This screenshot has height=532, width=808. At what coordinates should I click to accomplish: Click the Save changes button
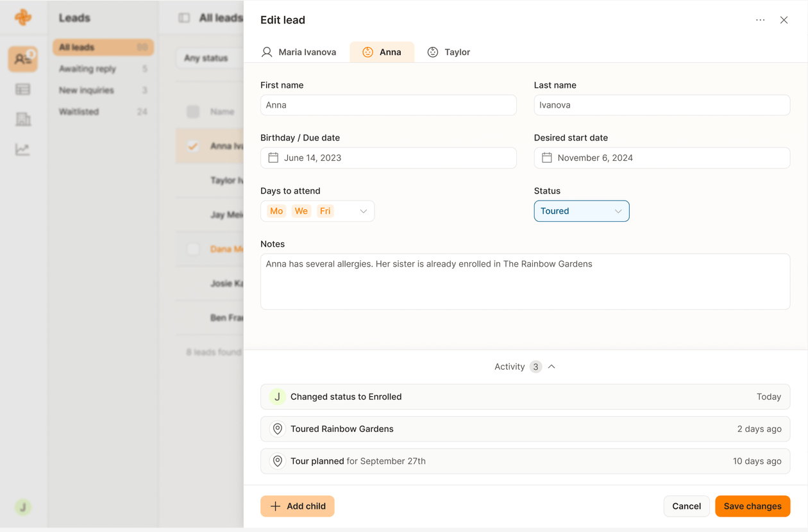pyautogui.click(x=752, y=506)
